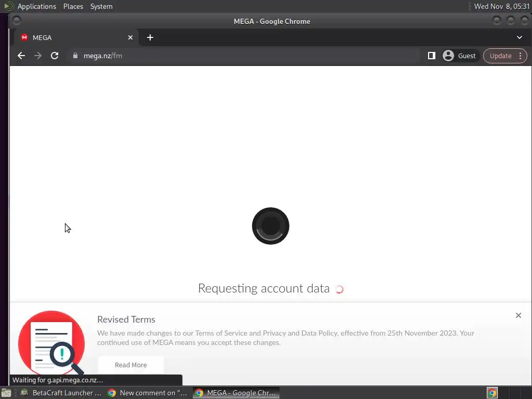The height and width of the screenshot is (399, 532).
Task: Open Chrome three-dot menu
Action: (521, 56)
